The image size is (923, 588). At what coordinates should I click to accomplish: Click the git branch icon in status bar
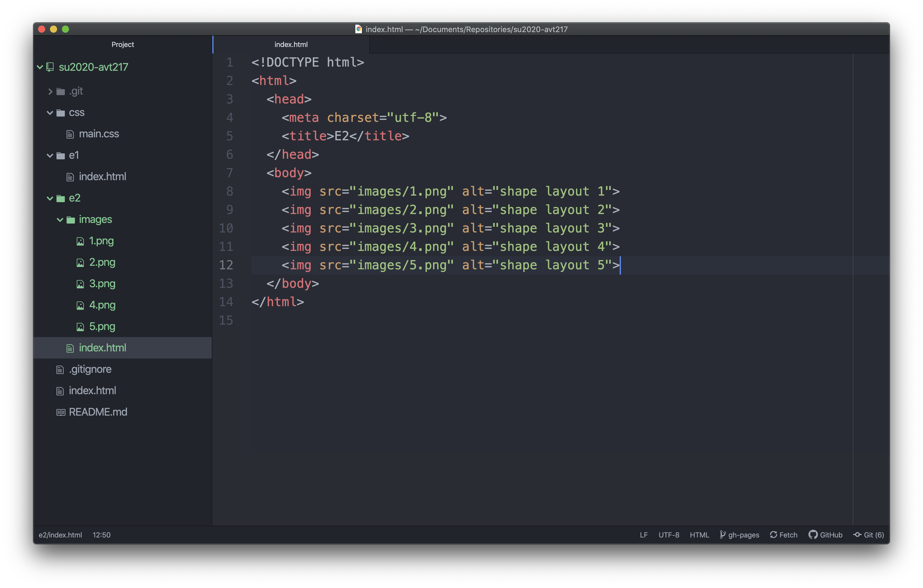pos(723,535)
